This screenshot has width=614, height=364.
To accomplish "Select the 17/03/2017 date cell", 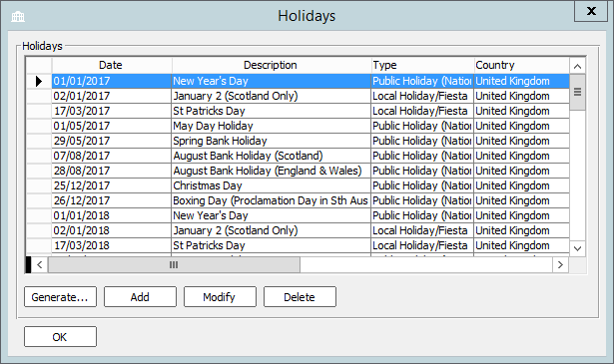I will pos(111,111).
